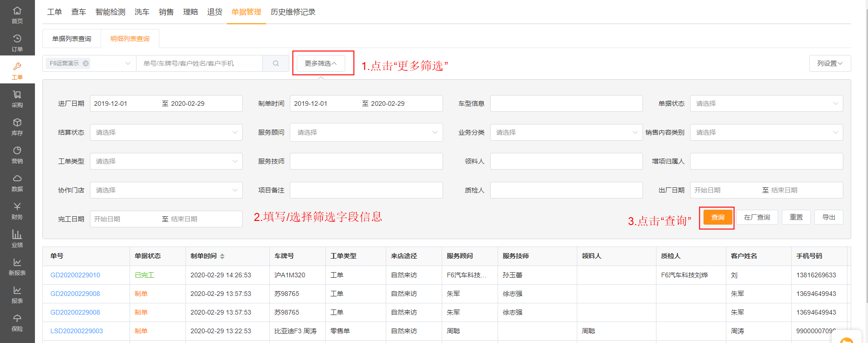Open order link LSD20200229003

[x=77, y=331]
